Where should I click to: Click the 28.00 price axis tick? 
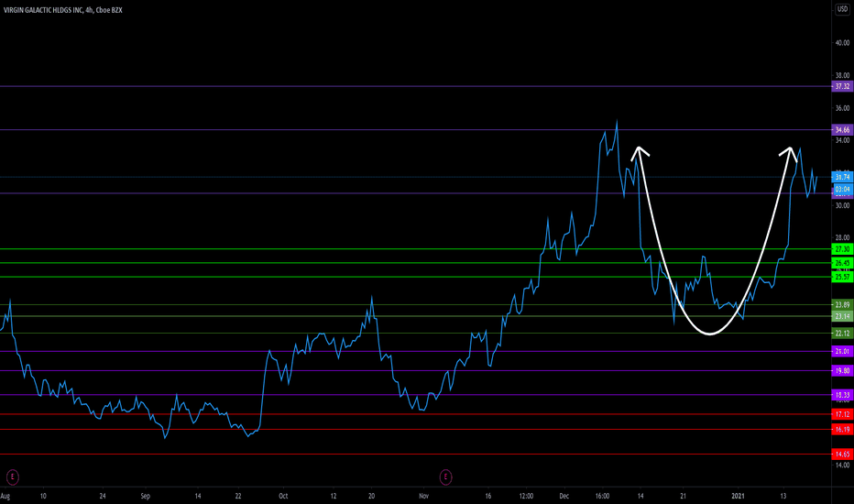842,237
